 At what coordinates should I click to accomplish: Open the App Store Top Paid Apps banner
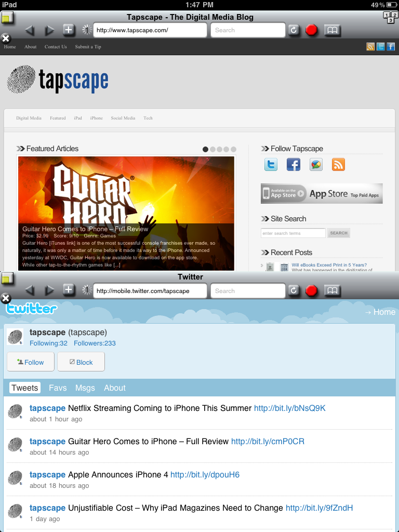[322, 193]
